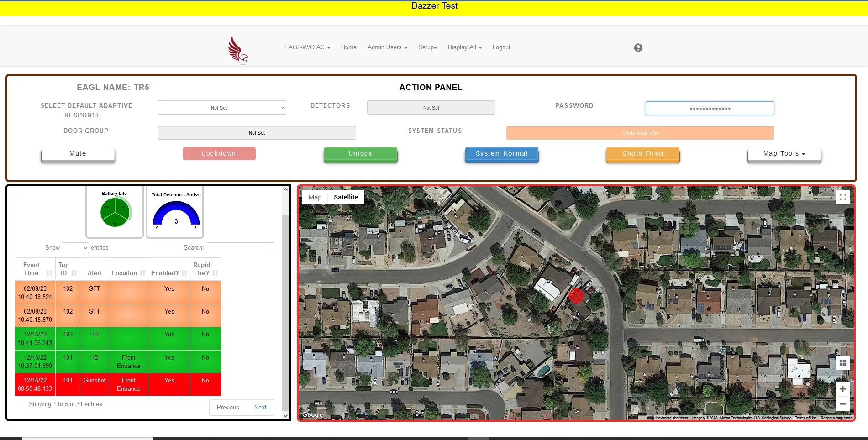Switch to the Map view tab
868x440 pixels.
[x=315, y=197]
